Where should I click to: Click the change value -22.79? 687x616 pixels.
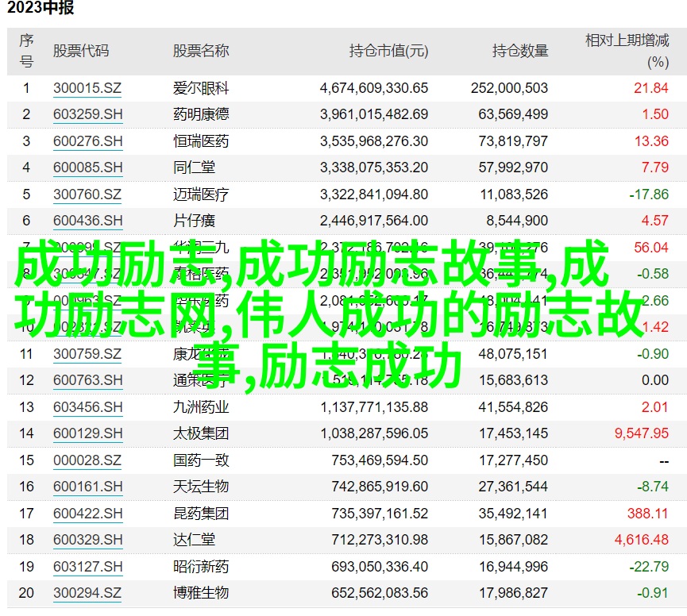point(649,567)
